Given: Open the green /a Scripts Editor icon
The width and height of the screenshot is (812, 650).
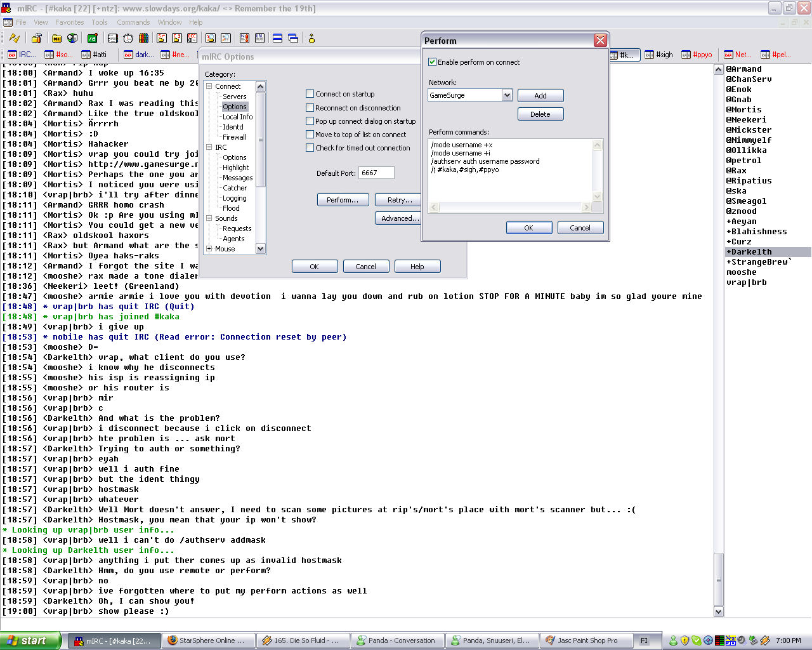Looking at the screenshot, I should point(92,38).
